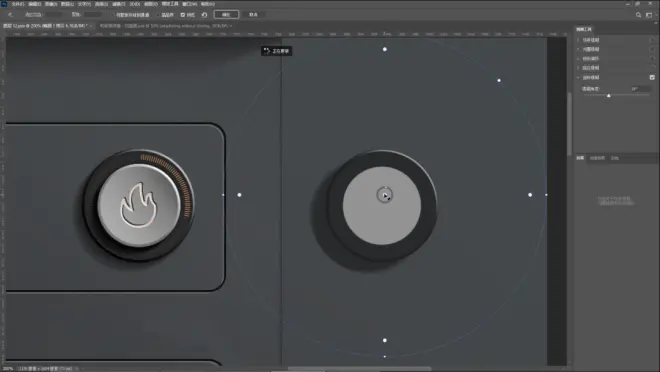
Task: Click the blur tool icon in options bar
Action: click(x=10, y=15)
